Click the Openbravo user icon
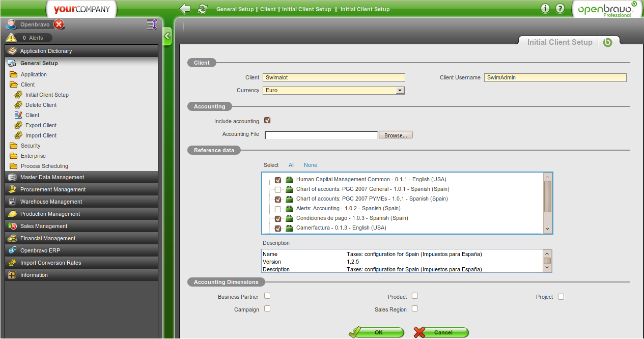The height and width of the screenshot is (339, 644). [x=11, y=24]
